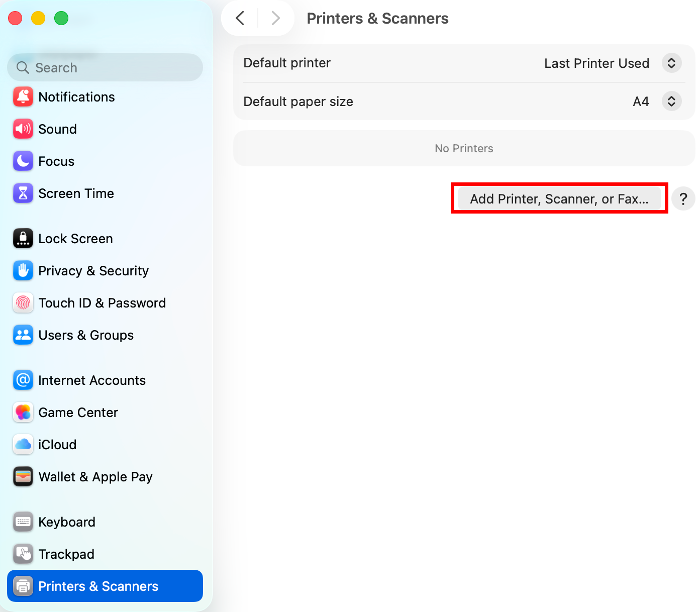Select the Trackpad icon in sidebar
This screenshot has width=700, height=612.
(x=23, y=554)
